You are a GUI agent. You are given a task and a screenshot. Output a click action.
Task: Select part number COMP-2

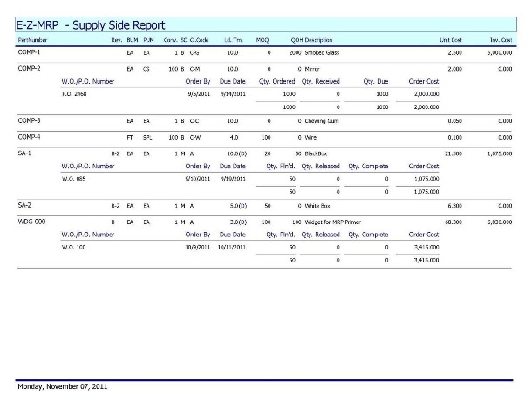pos(29,67)
